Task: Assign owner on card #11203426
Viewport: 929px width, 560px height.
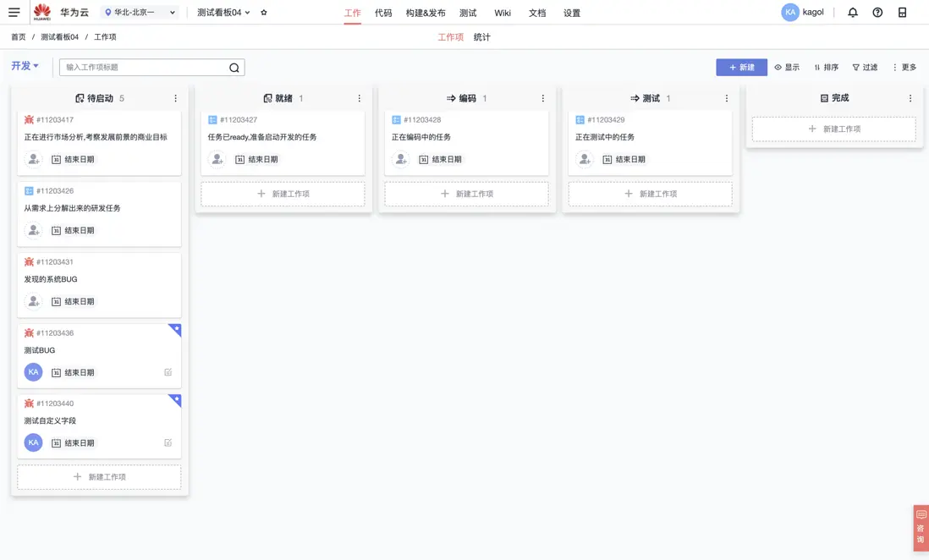Action: click(x=33, y=231)
